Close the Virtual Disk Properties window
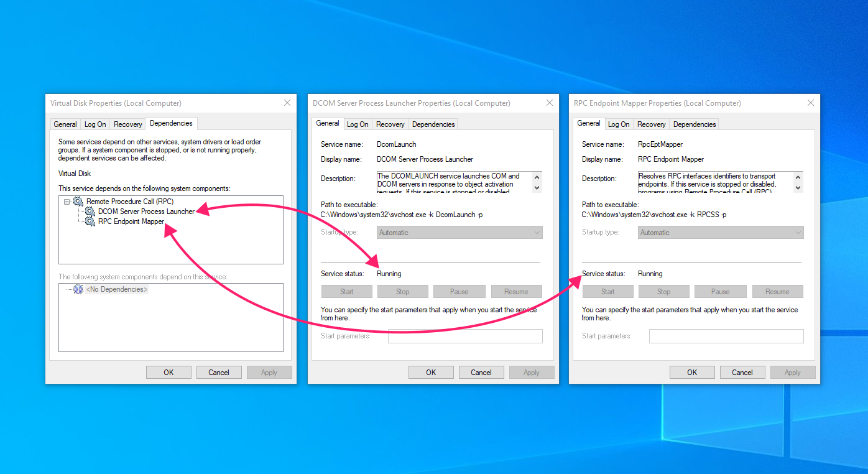Viewport: 868px width, 474px height. coord(287,103)
